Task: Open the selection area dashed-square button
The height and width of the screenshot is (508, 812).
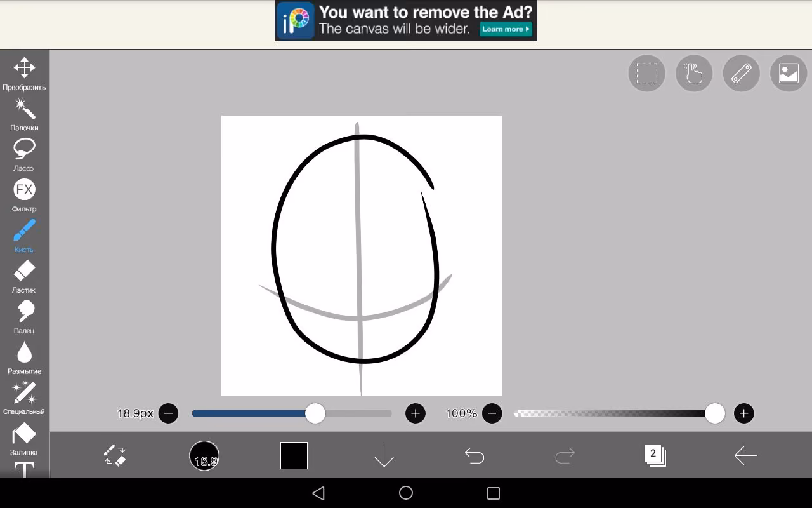Action: click(646, 73)
